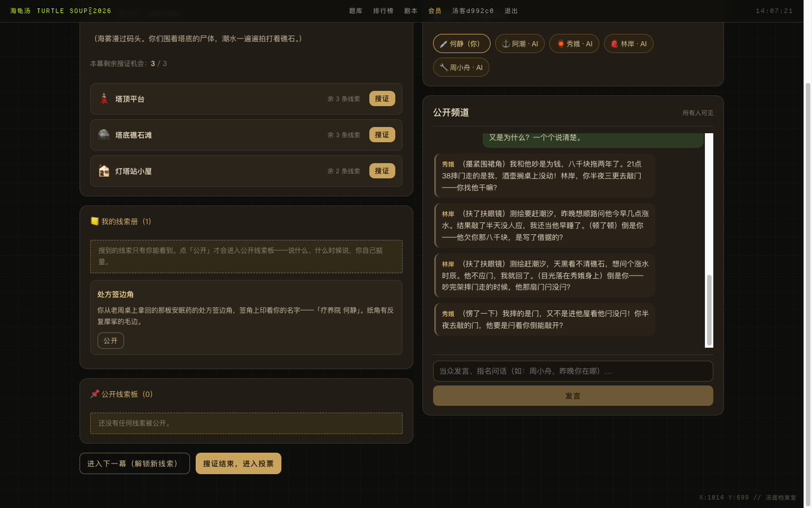
Task: Click the wrench icon on 周小舟 chip
Action: coord(444,67)
